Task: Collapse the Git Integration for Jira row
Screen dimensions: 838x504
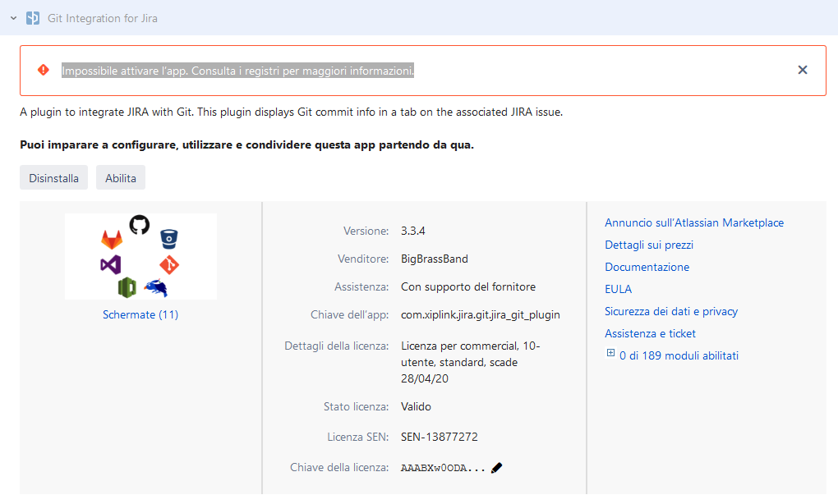Action: pyautogui.click(x=13, y=18)
